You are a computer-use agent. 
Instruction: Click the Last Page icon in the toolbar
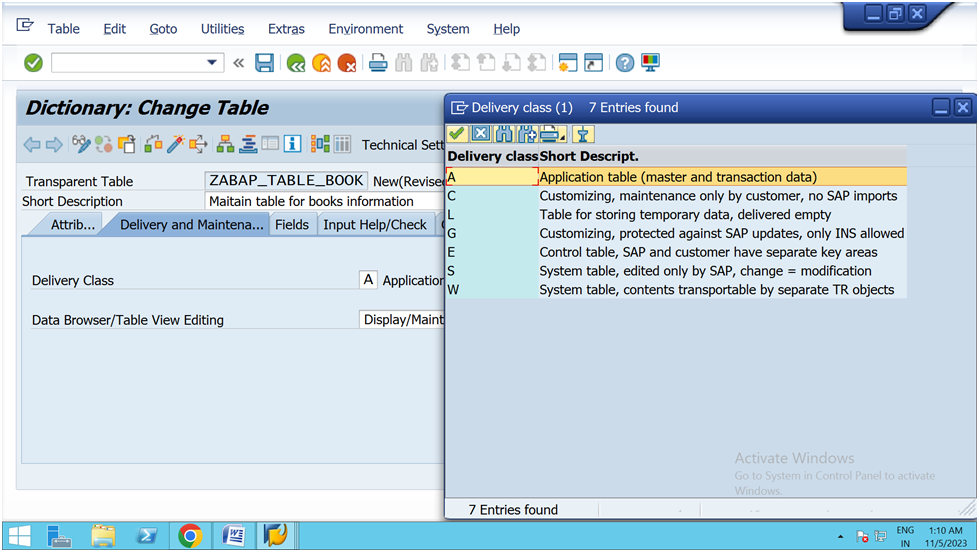(536, 62)
